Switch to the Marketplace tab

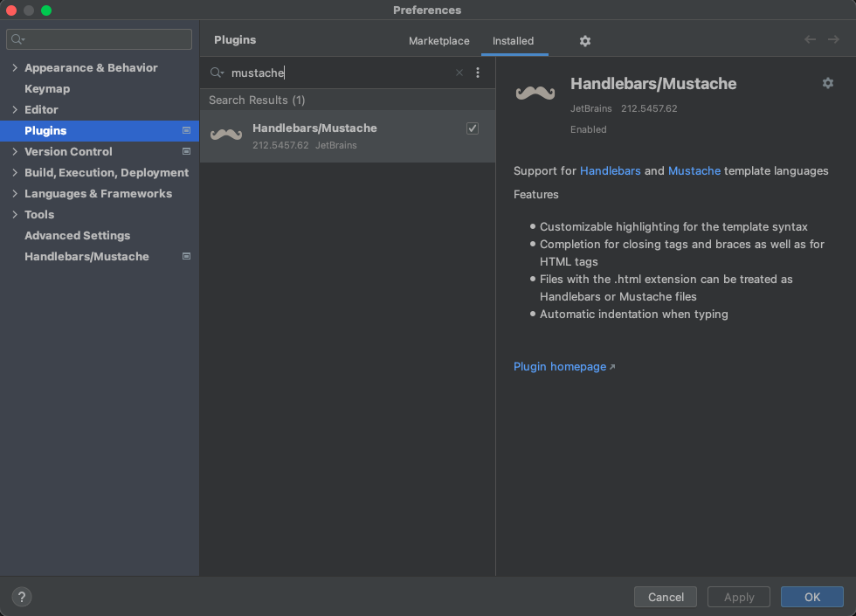tap(438, 41)
